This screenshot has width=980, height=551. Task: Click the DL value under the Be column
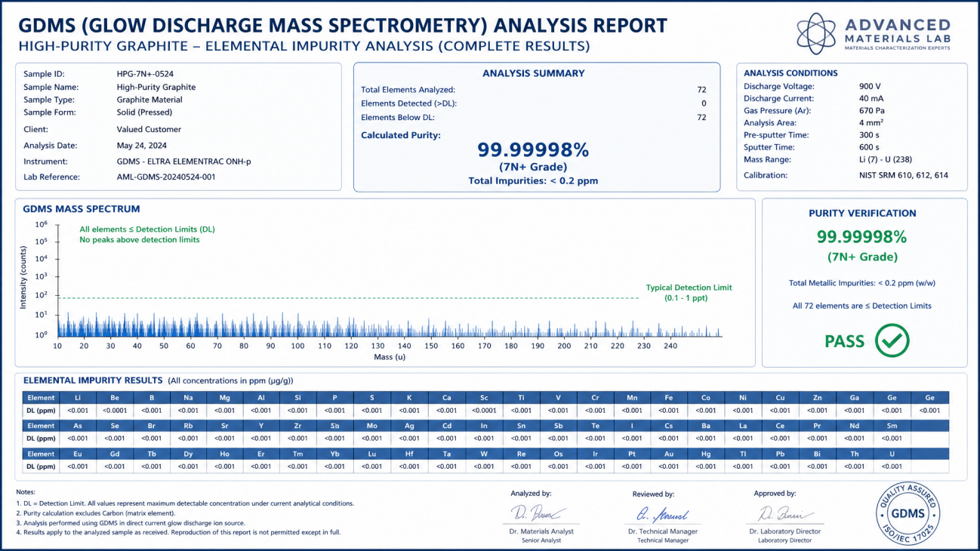pos(115,411)
